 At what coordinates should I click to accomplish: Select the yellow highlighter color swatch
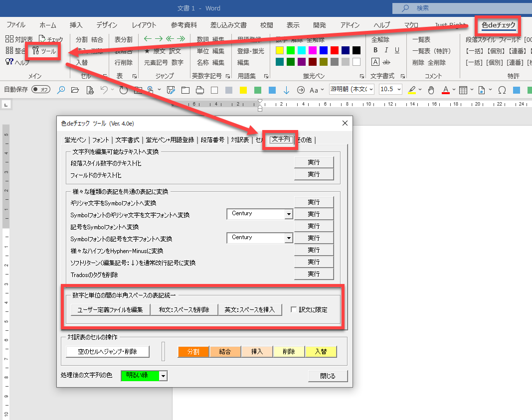pos(280,50)
